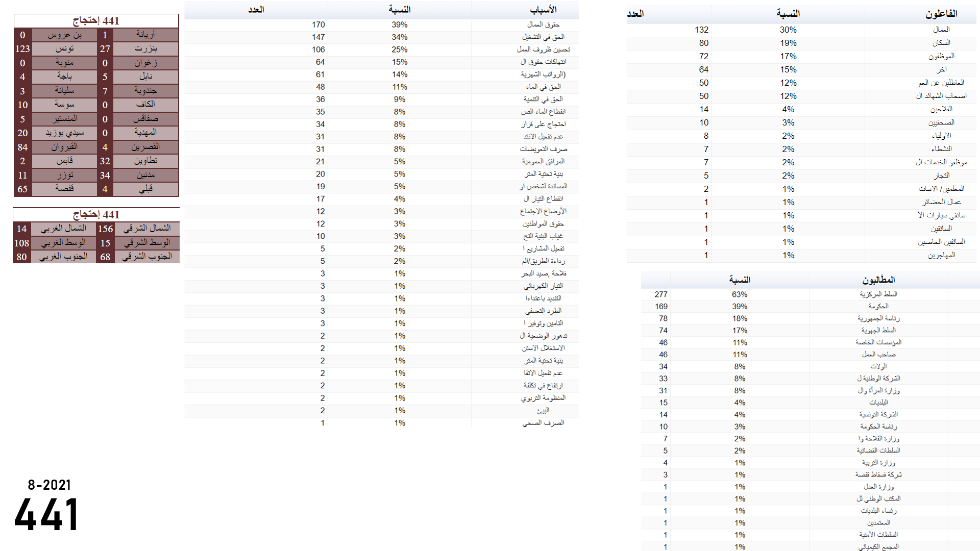Click العدد header in the الأسباب table
This screenshot has height=551, width=980.
256,10
